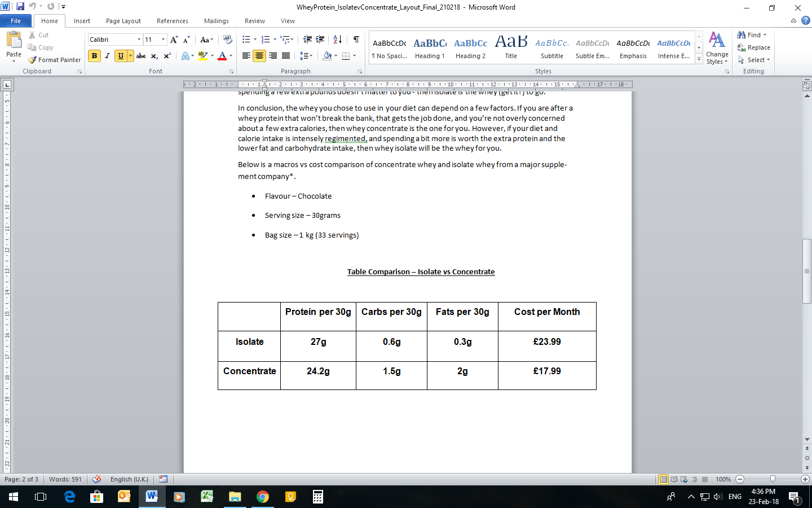This screenshot has width=812, height=508.
Task: Toggle Strikethrough formatting
Action: [141, 56]
